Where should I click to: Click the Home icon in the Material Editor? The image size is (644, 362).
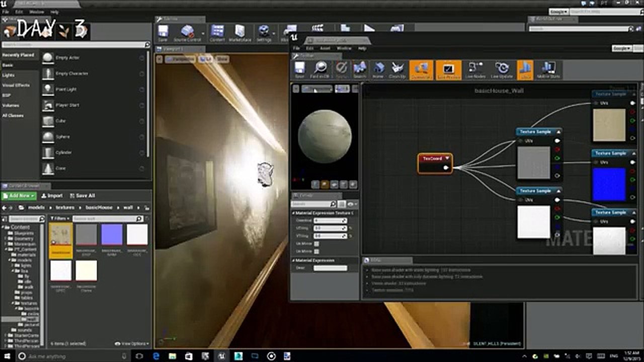pyautogui.click(x=378, y=70)
